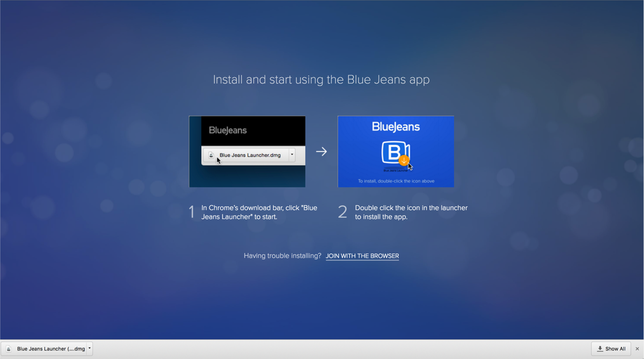
Task: Click the file icon in the step 1 illustration
Action: (x=211, y=155)
